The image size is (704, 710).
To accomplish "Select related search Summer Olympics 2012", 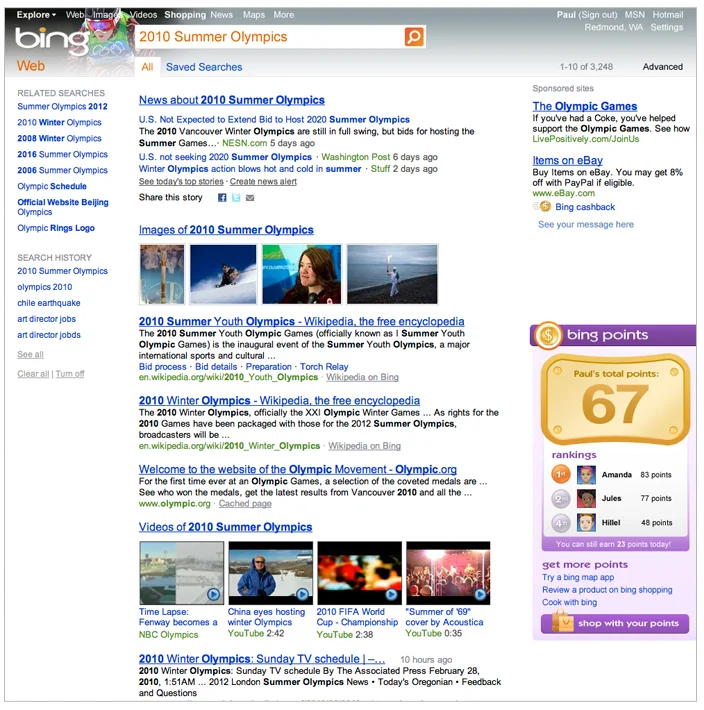I will click(62, 106).
